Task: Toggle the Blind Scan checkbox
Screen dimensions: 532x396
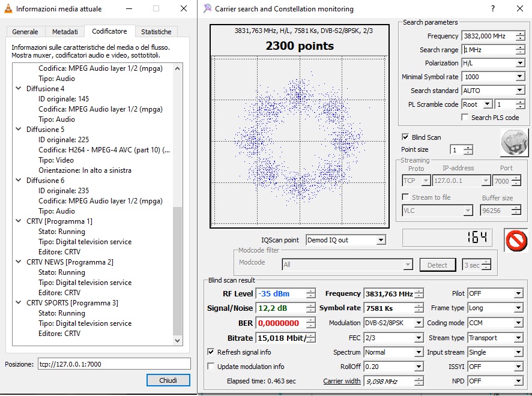Action: coord(405,137)
